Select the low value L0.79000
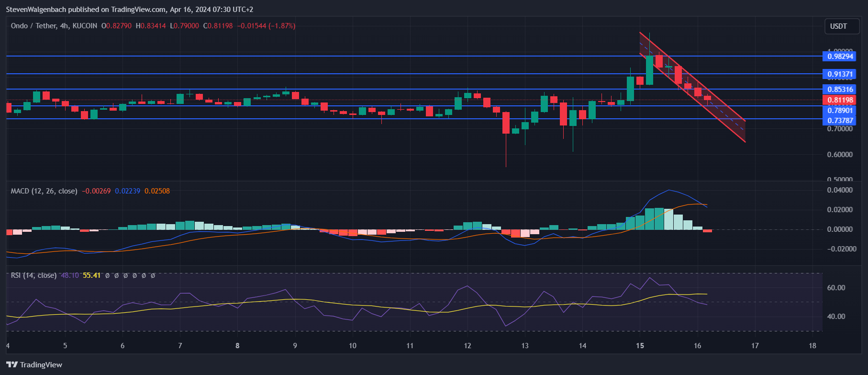 [185, 26]
